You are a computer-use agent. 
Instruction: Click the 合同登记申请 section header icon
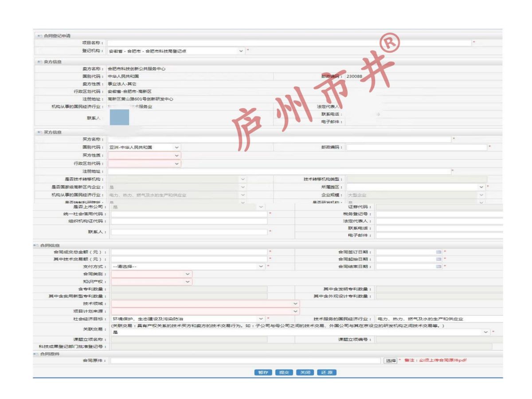point(40,35)
